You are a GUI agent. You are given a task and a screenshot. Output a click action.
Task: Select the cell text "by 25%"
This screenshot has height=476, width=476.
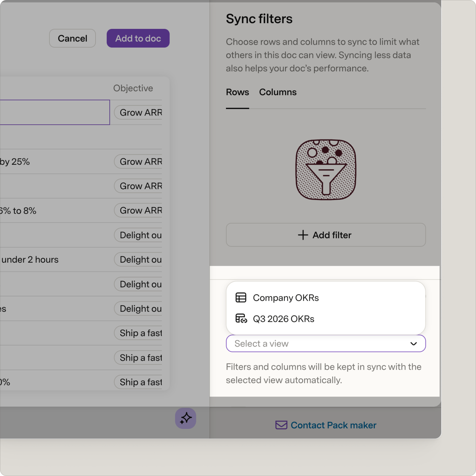point(15,162)
